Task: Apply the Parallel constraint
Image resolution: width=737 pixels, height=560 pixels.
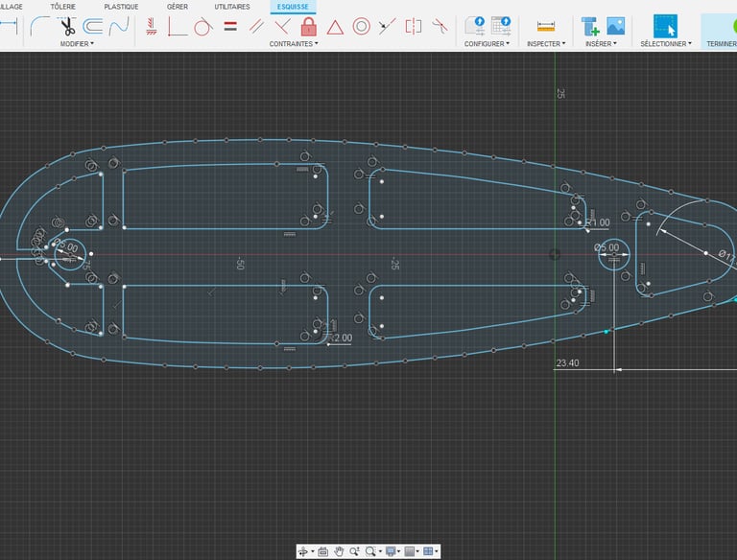Action: (x=256, y=26)
